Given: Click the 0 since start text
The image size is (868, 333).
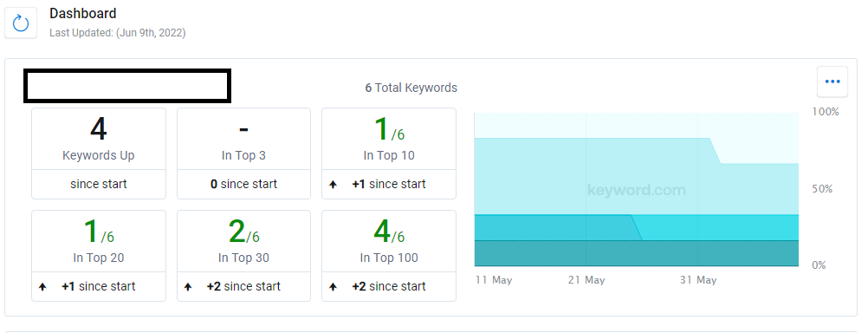Looking at the screenshot, I should (x=243, y=184).
